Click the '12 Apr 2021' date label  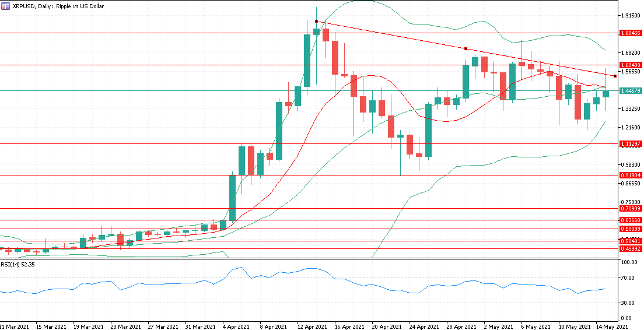(313, 327)
